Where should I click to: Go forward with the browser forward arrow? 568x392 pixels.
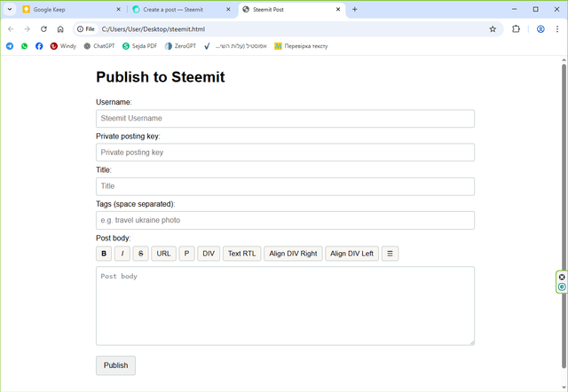click(x=28, y=29)
